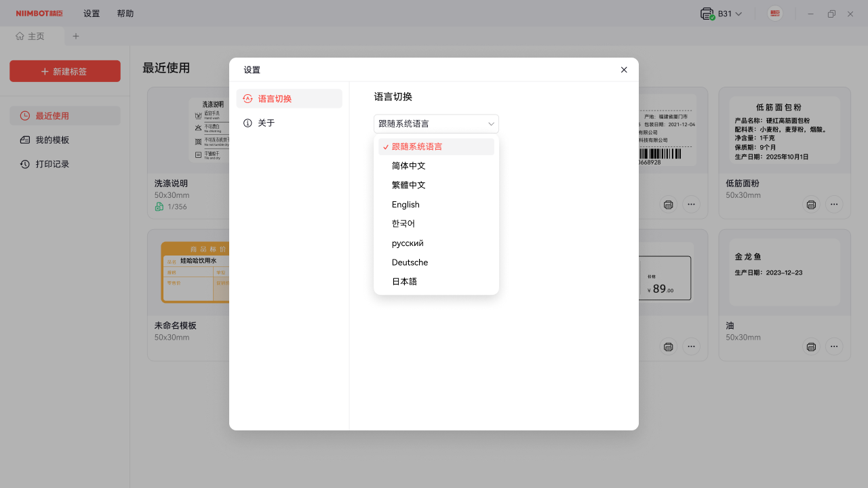Click the 新建标签 button
Screen dimensions: 868x488
[65, 71]
